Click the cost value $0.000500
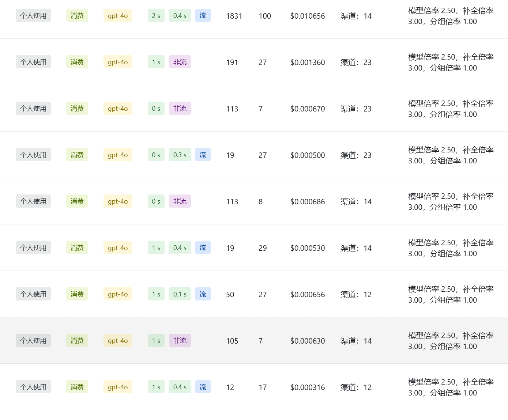 (x=308, y=155)
